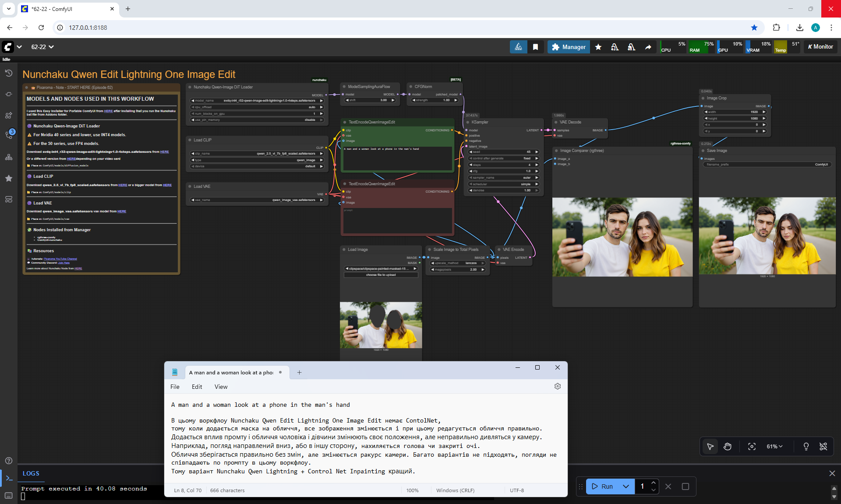Open the queue history sidebar icon
Image resolution: width=841 pixels, height=504 pixels.
coord(9,73)
